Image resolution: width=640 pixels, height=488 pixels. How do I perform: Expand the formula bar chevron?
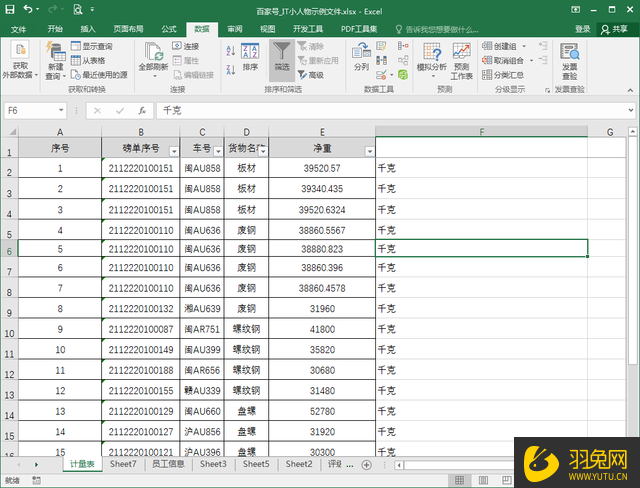[631, 110]
